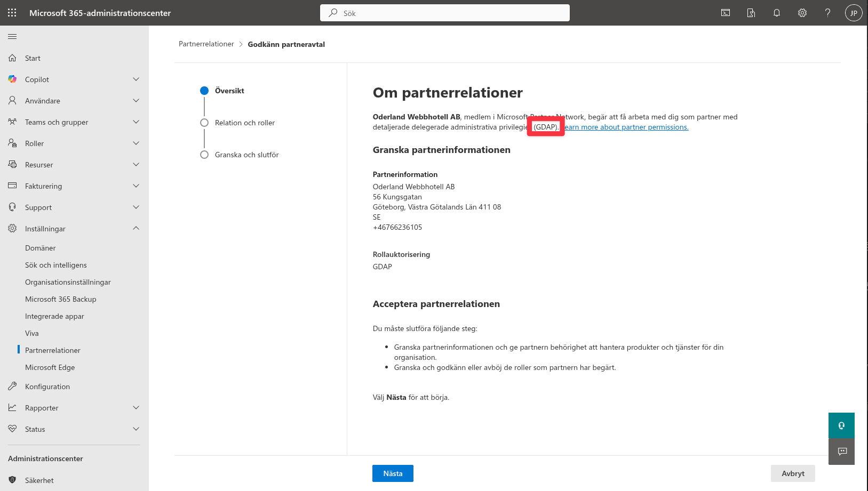Expand the Fakturering navigation section
Viewport: 868px width, 491px height.
tap(136, 186)
